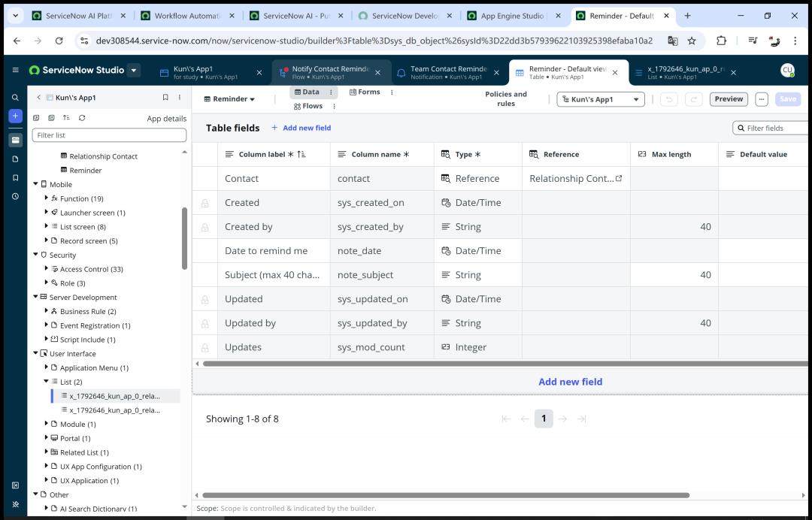Image resolution: width=812 pixels, height=520 pixels.
Task: Click the translate page icon in address bar
Action: click(x=673, y=41)
